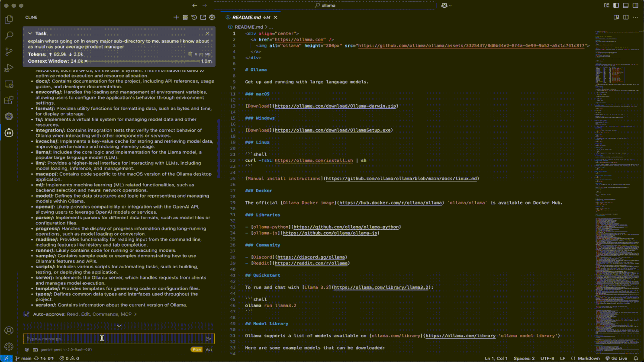
Task: Open the ollama-python GitHub link
Action: click(x=346, y=227)
